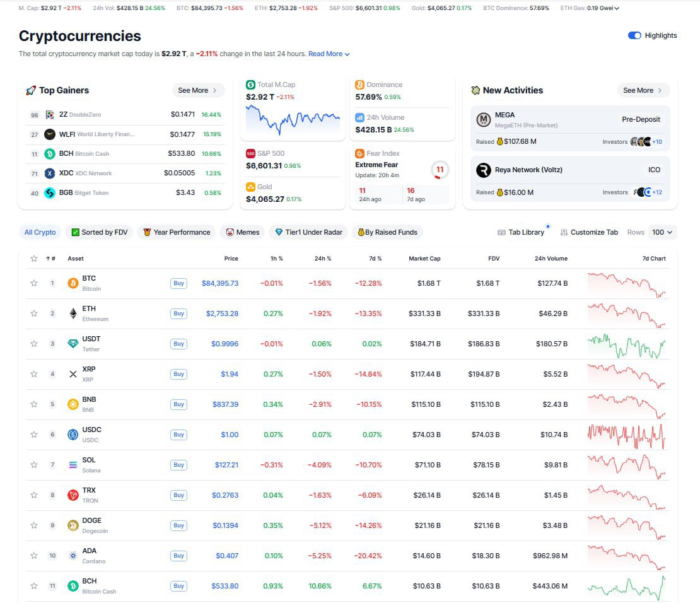Click the BNB coin icon
The width and height of the screenshot is (700, 603).
coord(73,404)
